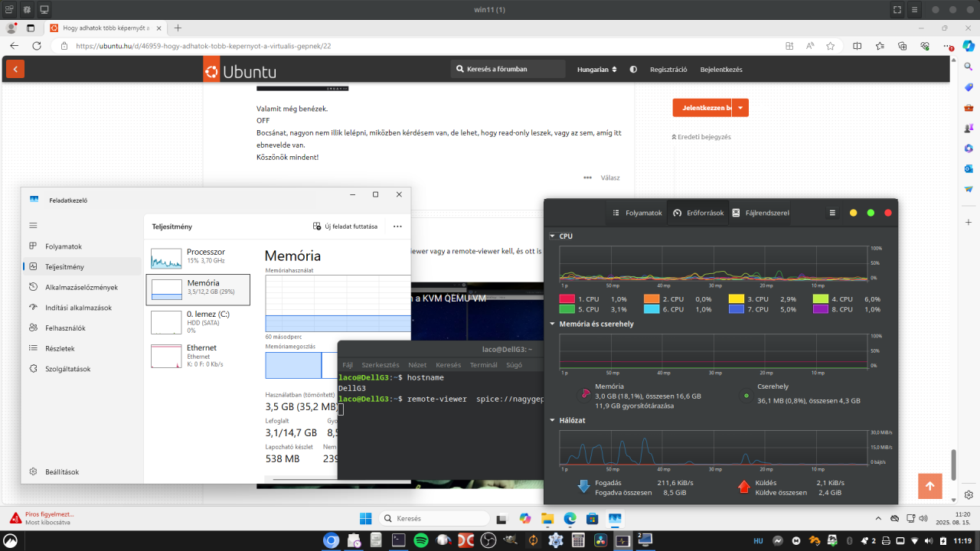
Task: Click the scroll-to-top arrow button
Action: 929,486
